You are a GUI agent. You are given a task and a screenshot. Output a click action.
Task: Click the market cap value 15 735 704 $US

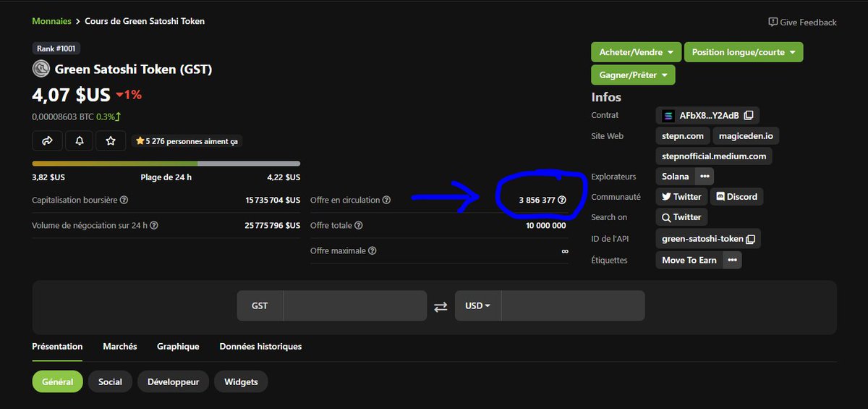coord(273,200)
